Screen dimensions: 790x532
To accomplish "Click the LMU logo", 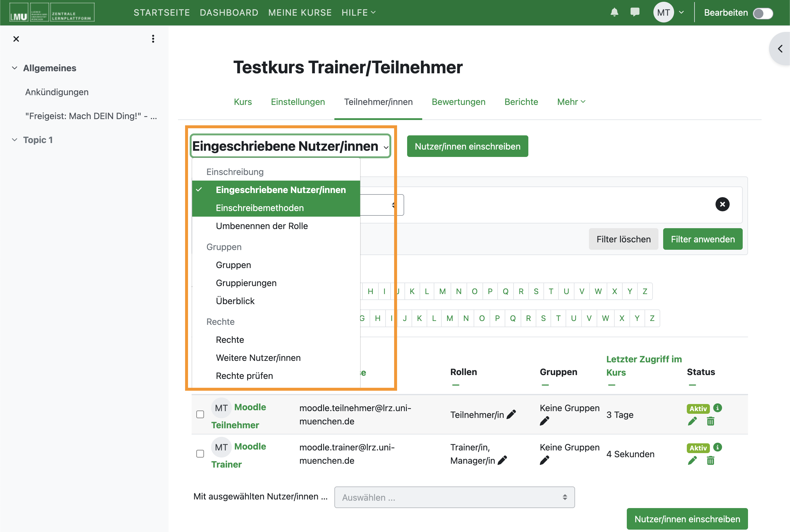I will (52, 12).
